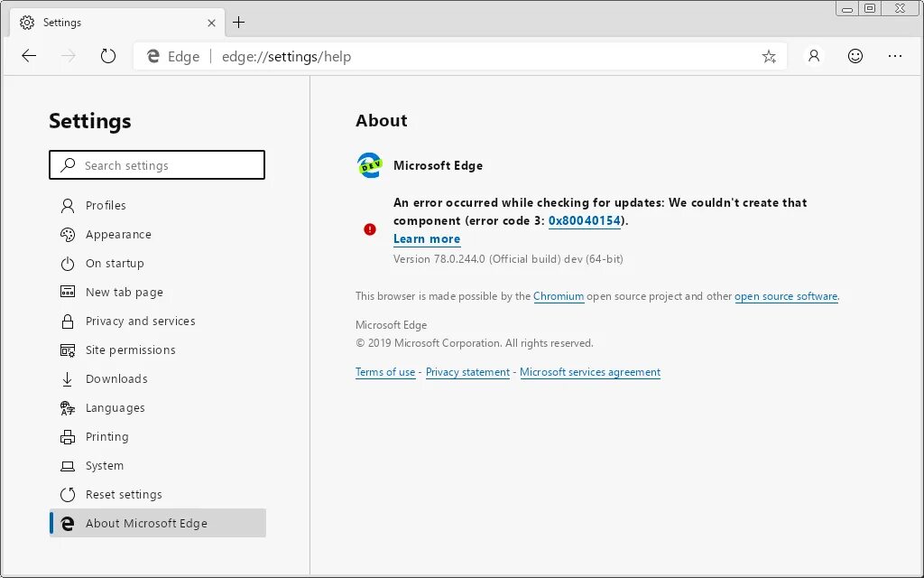Viewport: 924px width, 578px height.
Task: Click the forward navigation arrow
Action: (x=69, y=56)
